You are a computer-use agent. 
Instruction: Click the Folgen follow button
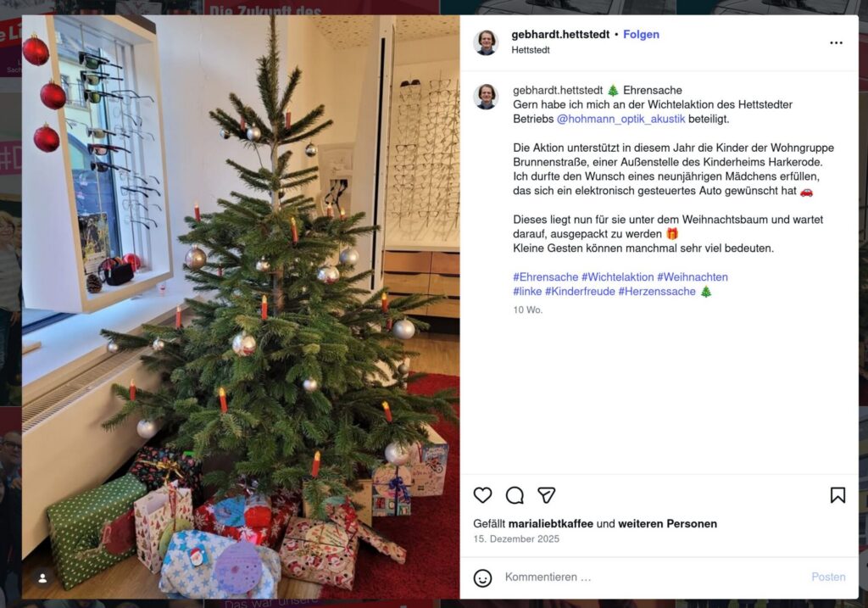(641, 34)
